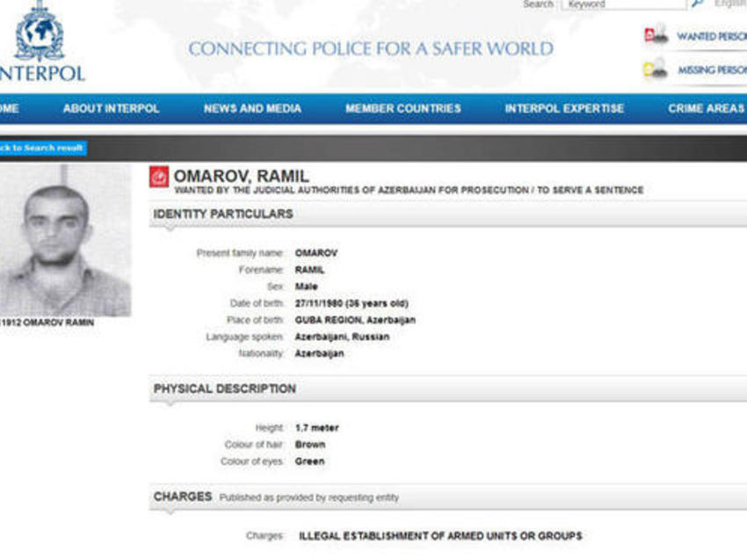Select the forename value RAMIL

309,270
